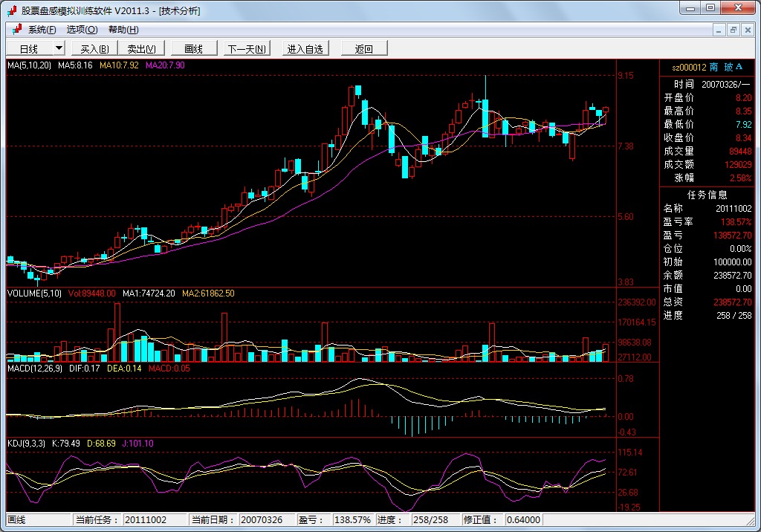The height and width of the screenshot is (532, 761).
Task: Open the 系统(F) menu
Action: (x=42, y=30)
